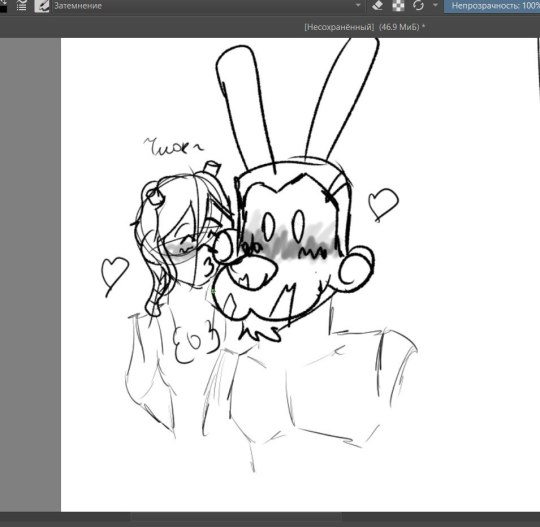The width and height of the screenshot is (540, 527).
Task: Adjust the Непрозрачность opacity slider
Action: [x=492, y=6]
